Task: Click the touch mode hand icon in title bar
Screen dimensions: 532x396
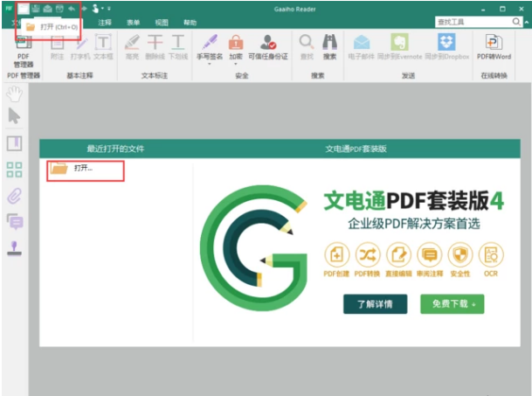Action: point(96,9)
